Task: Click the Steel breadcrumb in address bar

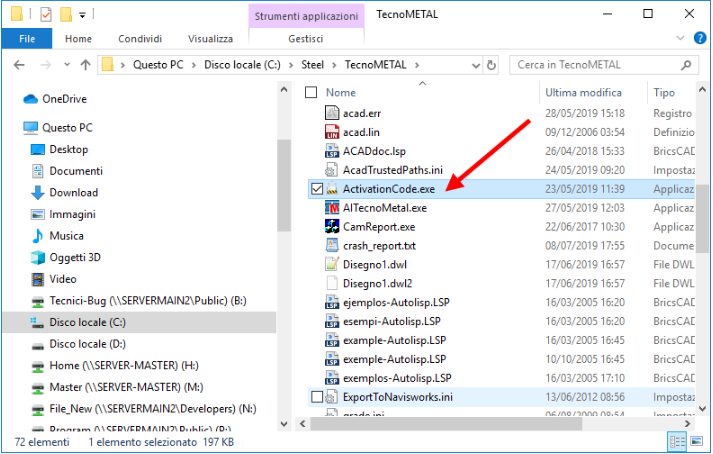Action: point(312,65)
